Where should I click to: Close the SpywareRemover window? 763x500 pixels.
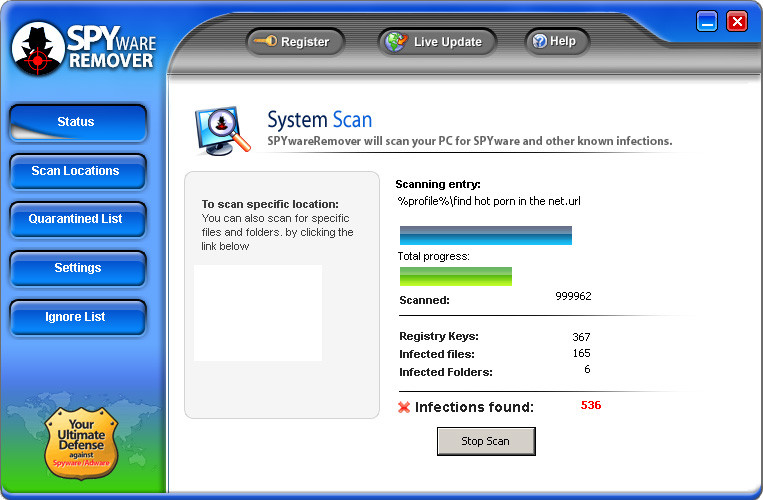coord(737,22)
